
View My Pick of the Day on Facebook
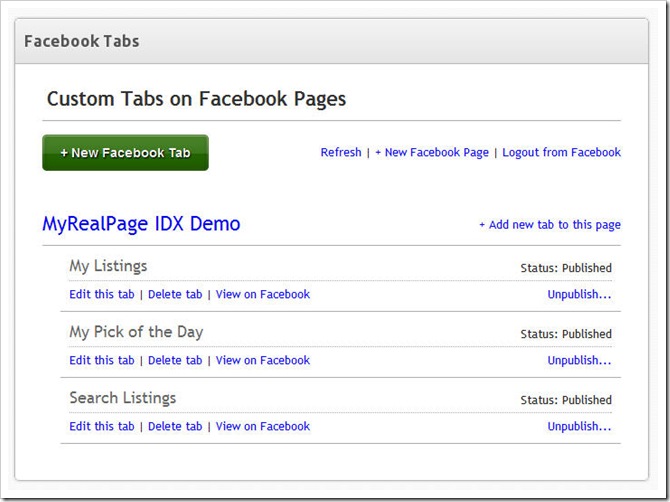262,360
